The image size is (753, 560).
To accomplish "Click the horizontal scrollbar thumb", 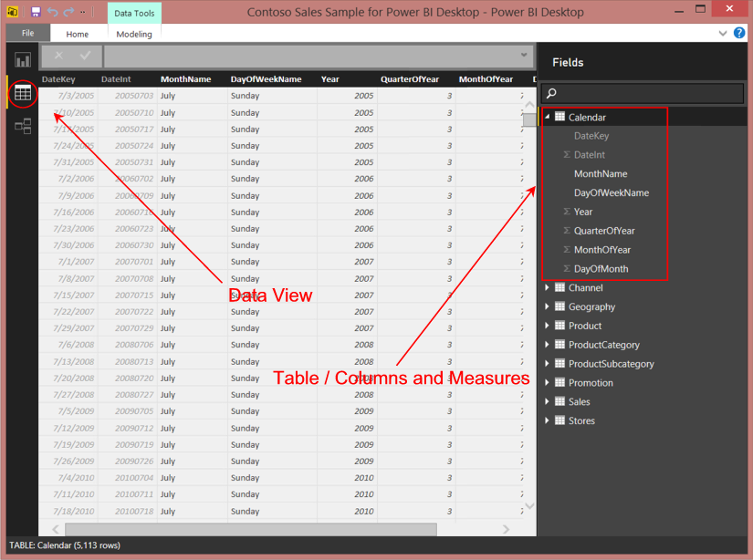I will (251, 529).
